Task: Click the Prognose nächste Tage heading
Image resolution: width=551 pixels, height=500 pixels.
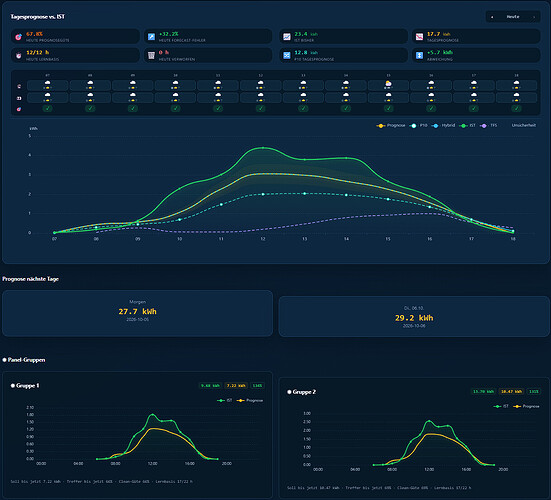Action: (31, 279)
